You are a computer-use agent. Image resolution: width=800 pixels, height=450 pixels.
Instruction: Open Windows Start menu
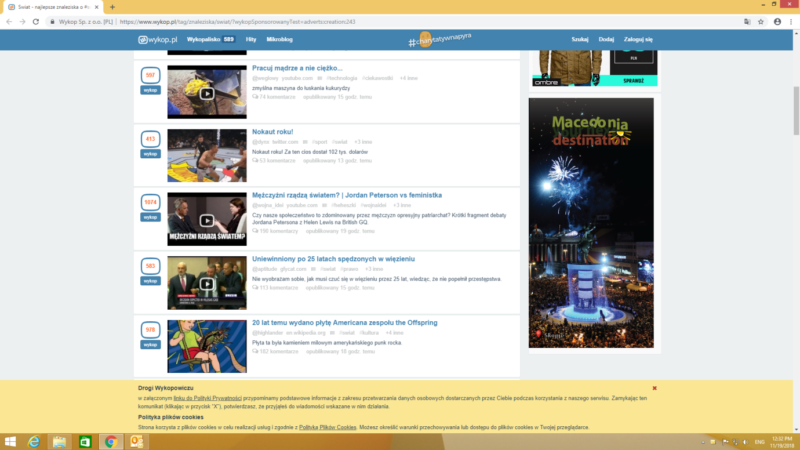(10, 442)
